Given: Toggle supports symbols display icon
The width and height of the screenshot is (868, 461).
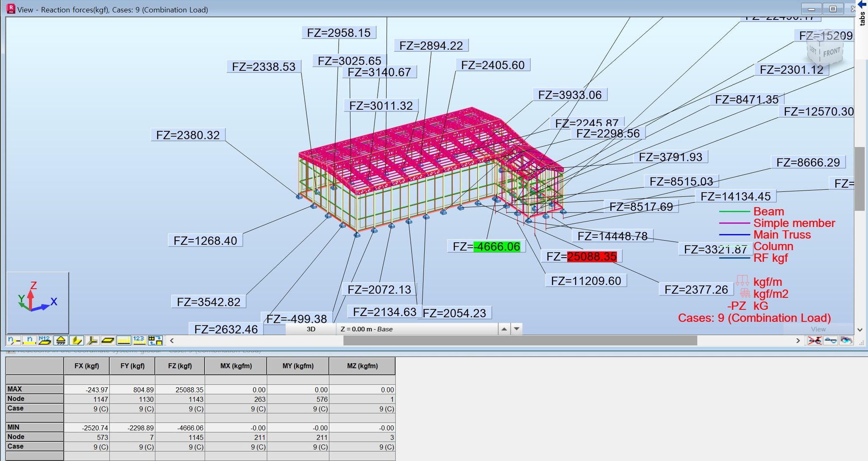Looking at the screenshot, I should pos(61,340).
